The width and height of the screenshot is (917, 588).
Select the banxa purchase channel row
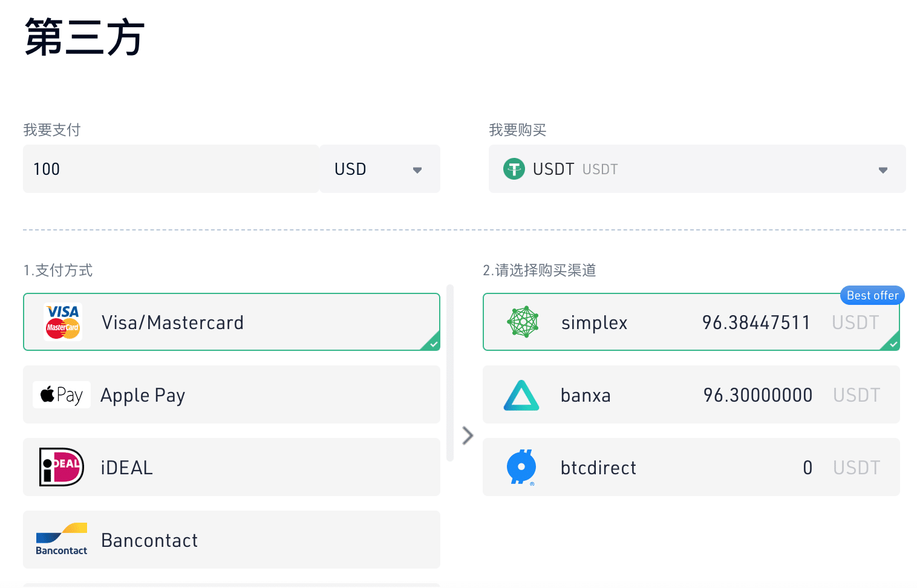coord(691,394)
